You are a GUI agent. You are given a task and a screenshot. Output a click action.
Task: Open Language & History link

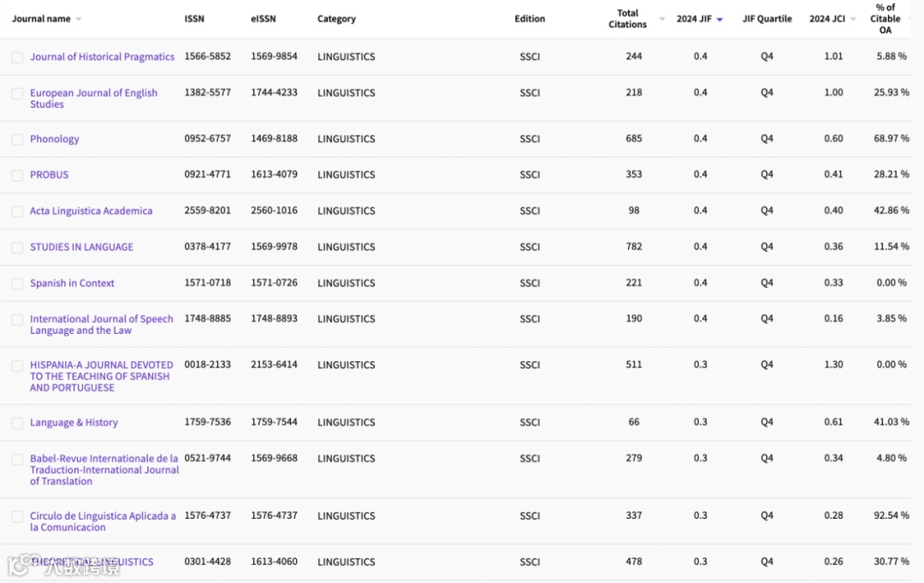click(x=74, y=422)
